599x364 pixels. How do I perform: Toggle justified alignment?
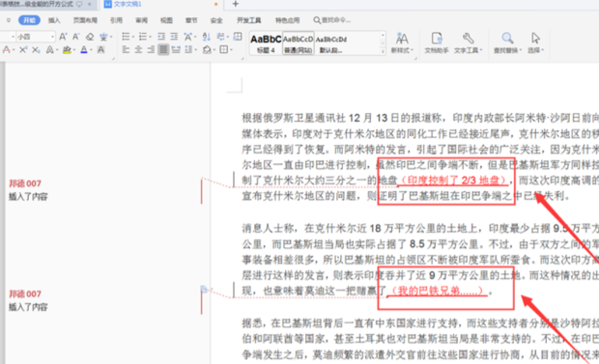[x=163, y=49]
